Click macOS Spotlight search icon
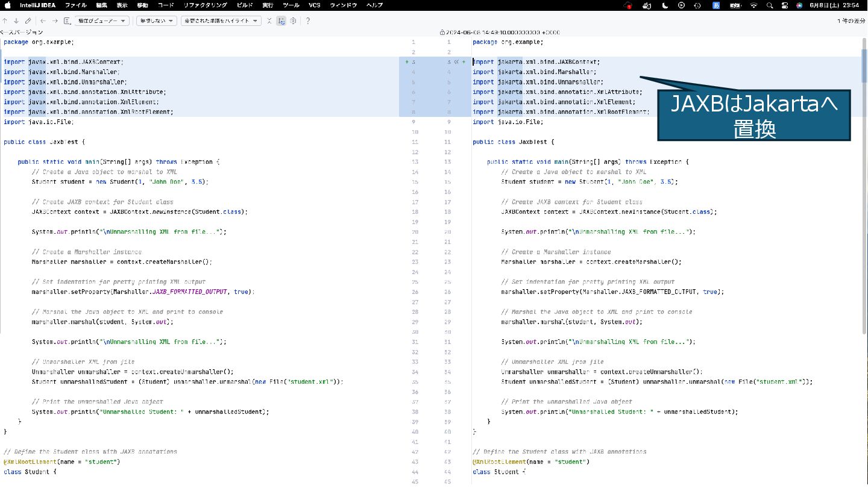This screenshot has height=488, width=868. (770, 5)
